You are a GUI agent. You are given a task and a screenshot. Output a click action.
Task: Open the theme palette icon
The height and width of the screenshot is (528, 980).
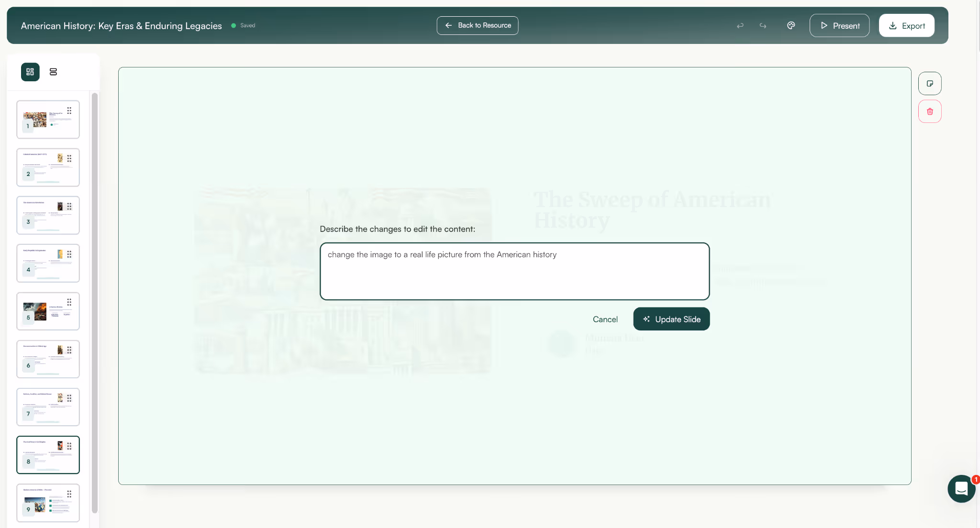click(791, 26)
